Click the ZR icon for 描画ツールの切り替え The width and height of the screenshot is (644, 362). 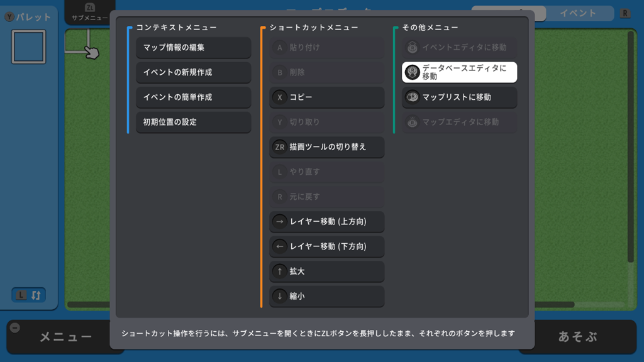click(280, 147)
